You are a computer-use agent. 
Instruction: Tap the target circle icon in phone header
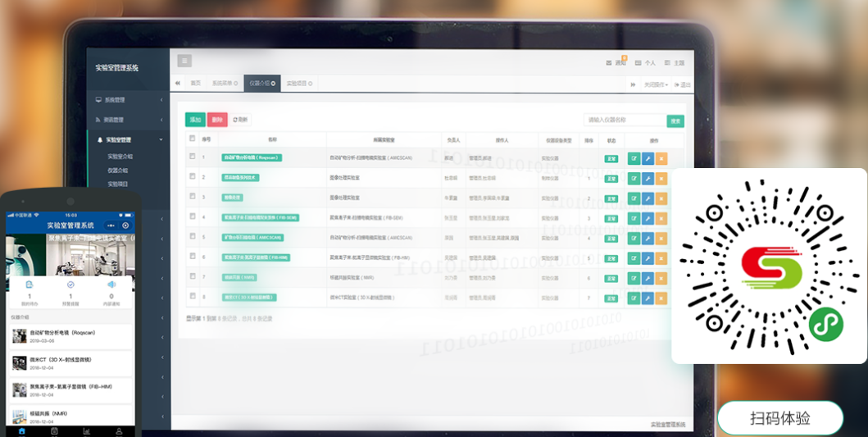pyautogui.click(x=125, y=225)
